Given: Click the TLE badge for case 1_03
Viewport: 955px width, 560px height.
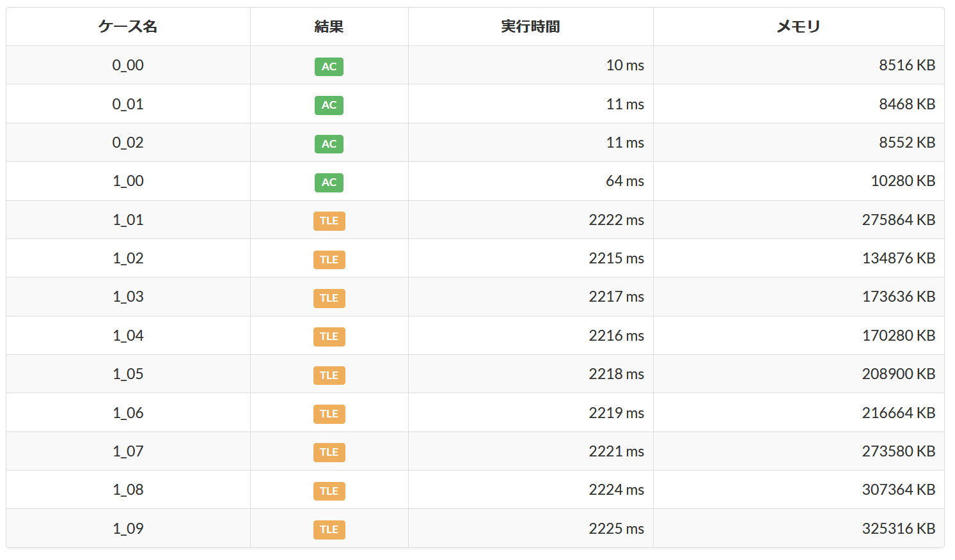Looking at the screenshot, I should (x=329, y=298).
